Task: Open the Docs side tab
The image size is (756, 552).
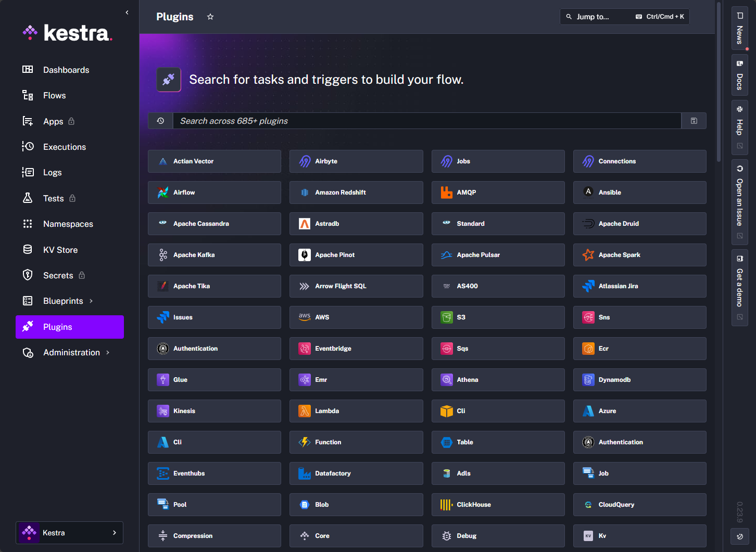Action: coord(740,75)
